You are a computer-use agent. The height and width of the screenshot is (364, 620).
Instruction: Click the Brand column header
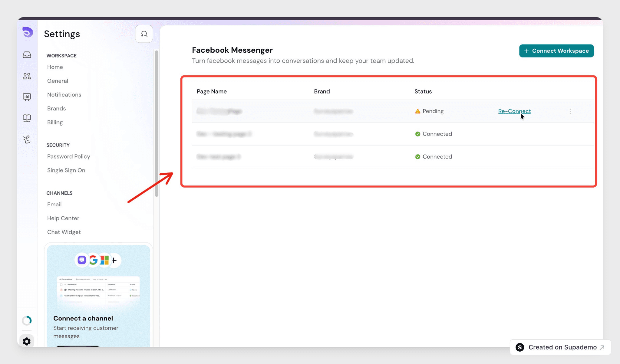click(x=322, y=91)
